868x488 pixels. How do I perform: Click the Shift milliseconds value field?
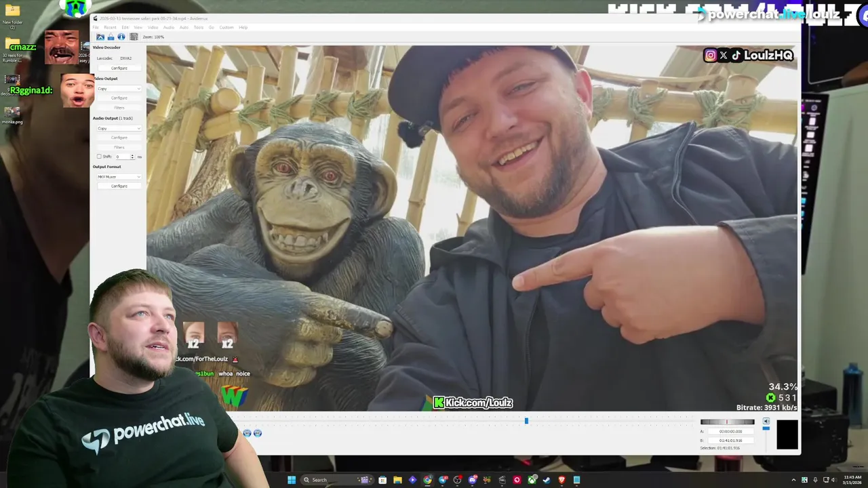click(x=121, y=157)
